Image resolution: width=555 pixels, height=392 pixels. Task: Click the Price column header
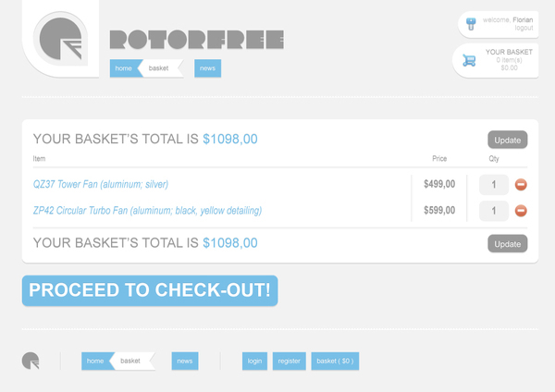tap(439, 158)
